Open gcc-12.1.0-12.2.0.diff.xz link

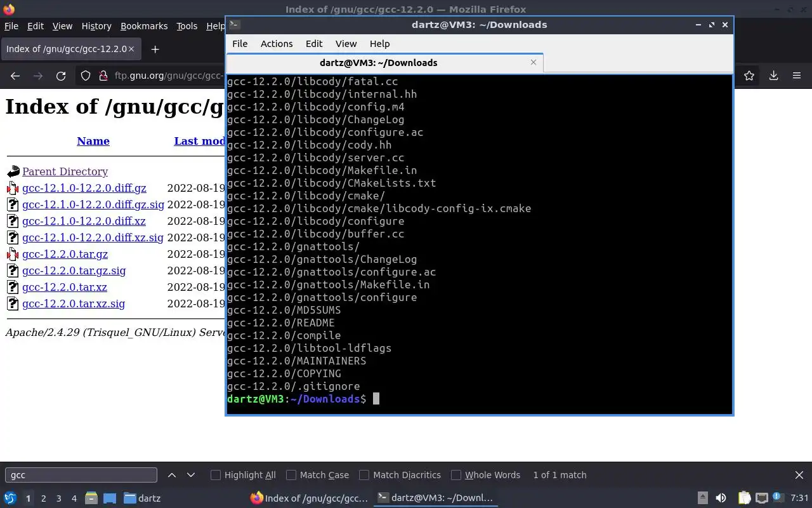click(84, 221)
